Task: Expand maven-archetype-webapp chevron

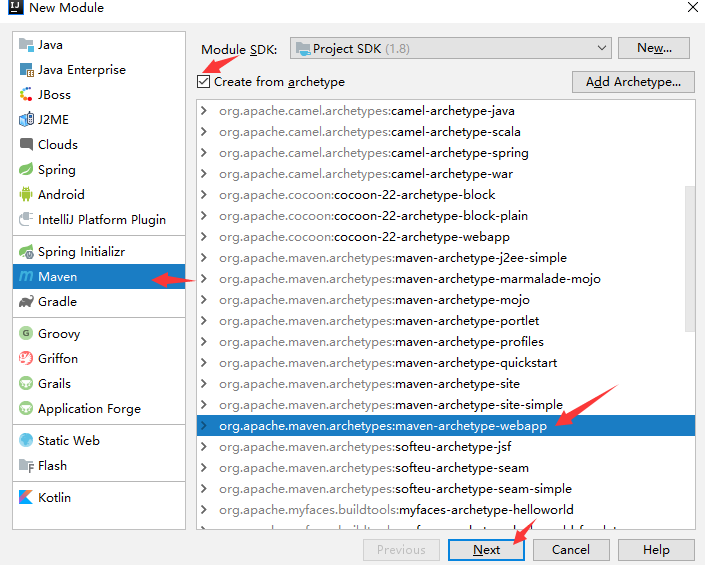Action: pos(204,426)
